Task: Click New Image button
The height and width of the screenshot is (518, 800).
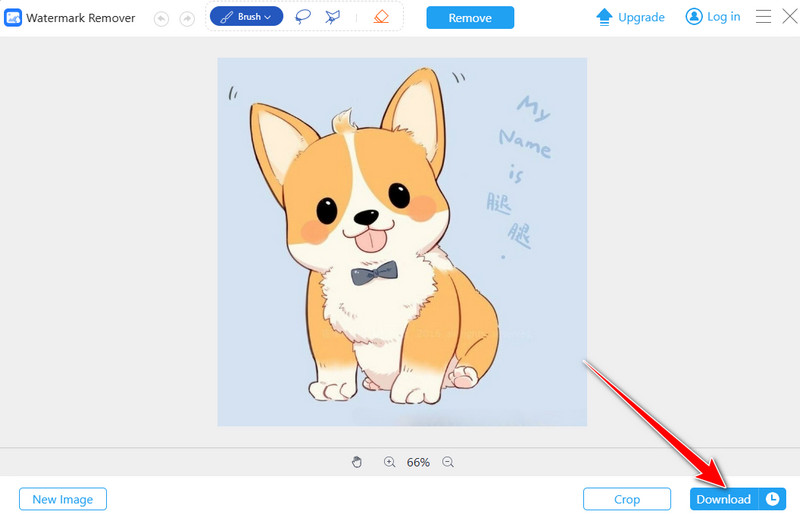Action: pyautogui.click(x=63, y=499)
